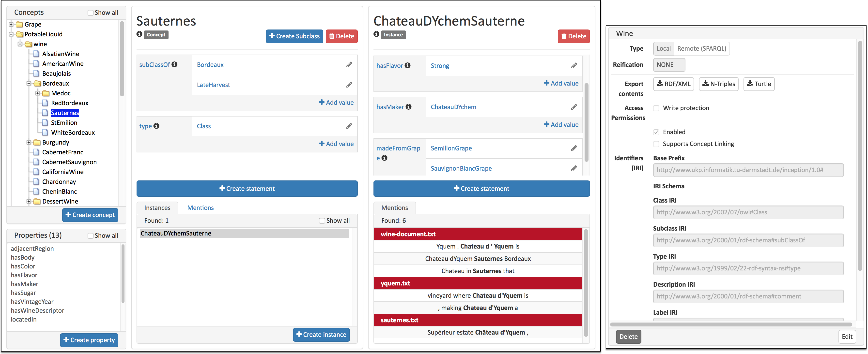Check Supports Concept Linking
This screenshot has height=354, width=868.
656,144
